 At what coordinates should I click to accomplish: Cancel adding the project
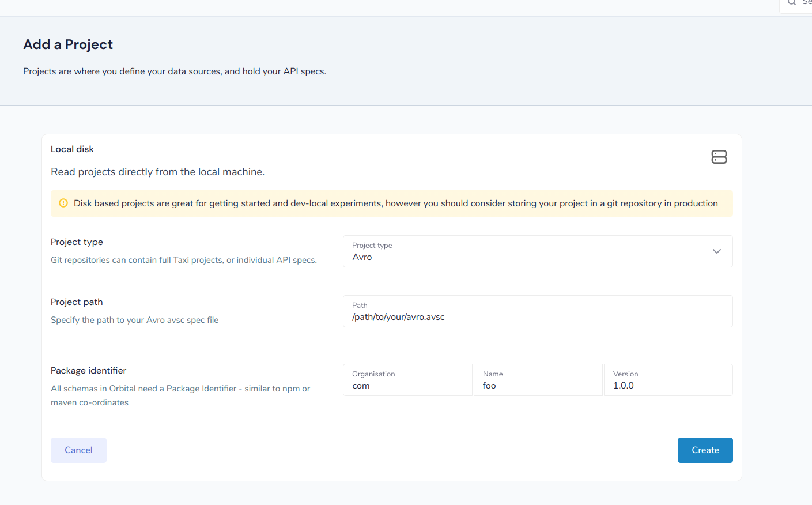click(78, 450)
